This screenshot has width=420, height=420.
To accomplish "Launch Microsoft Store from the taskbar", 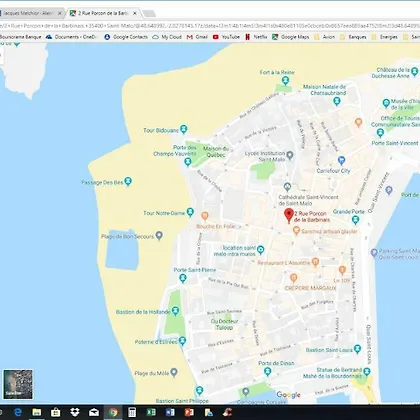I will click(x=55, y=412).
